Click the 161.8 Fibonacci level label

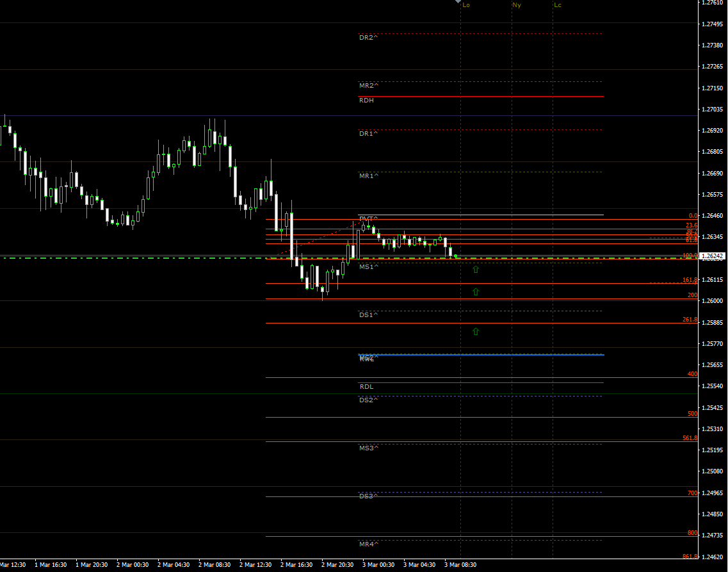[x=690, y=280]
